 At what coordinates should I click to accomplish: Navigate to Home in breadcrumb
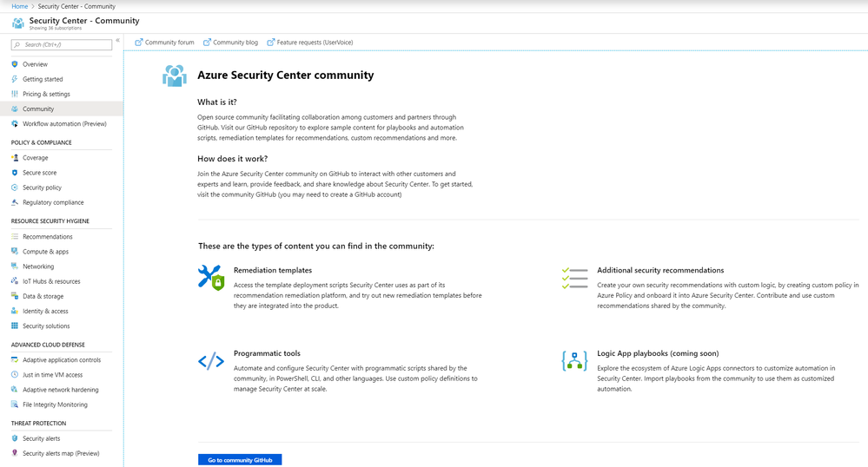tap(19, 7)
